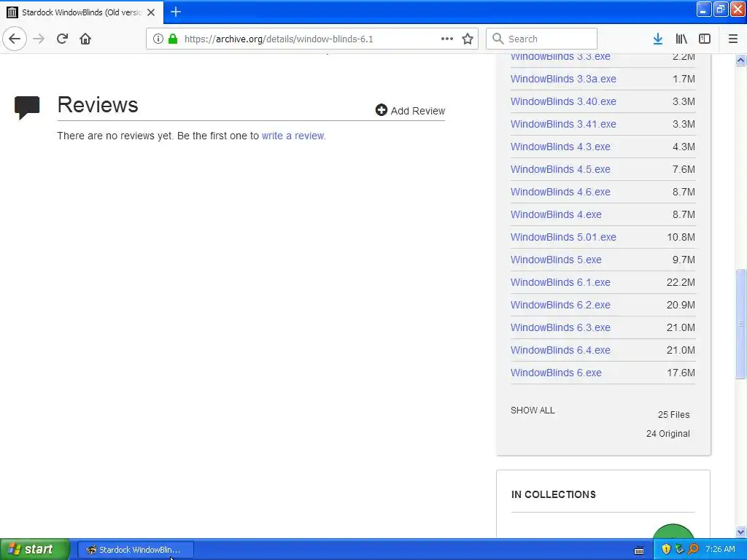This screenshot has height=560, width=747.
Task: Click the network connection tray icon
Action: [x=680, y=549]
